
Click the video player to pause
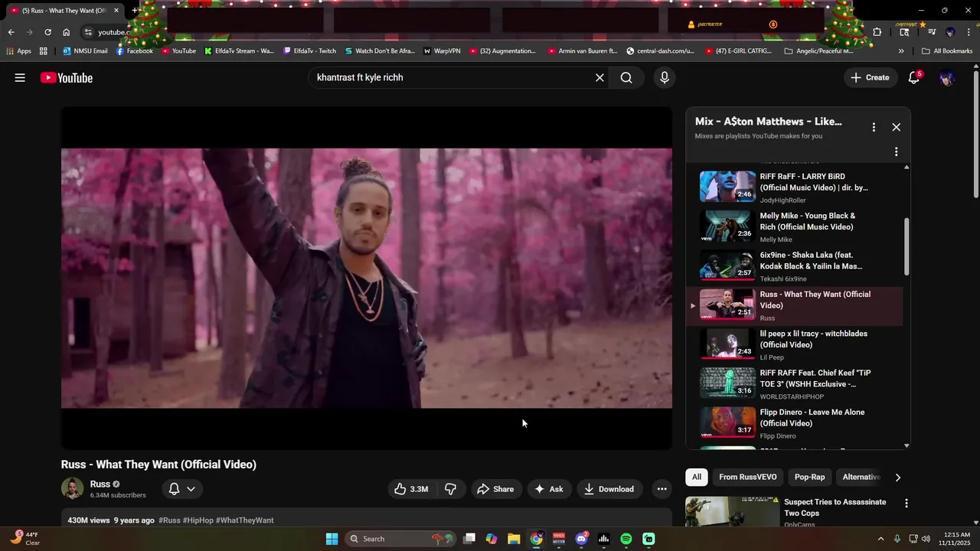(x=367, y=278)
